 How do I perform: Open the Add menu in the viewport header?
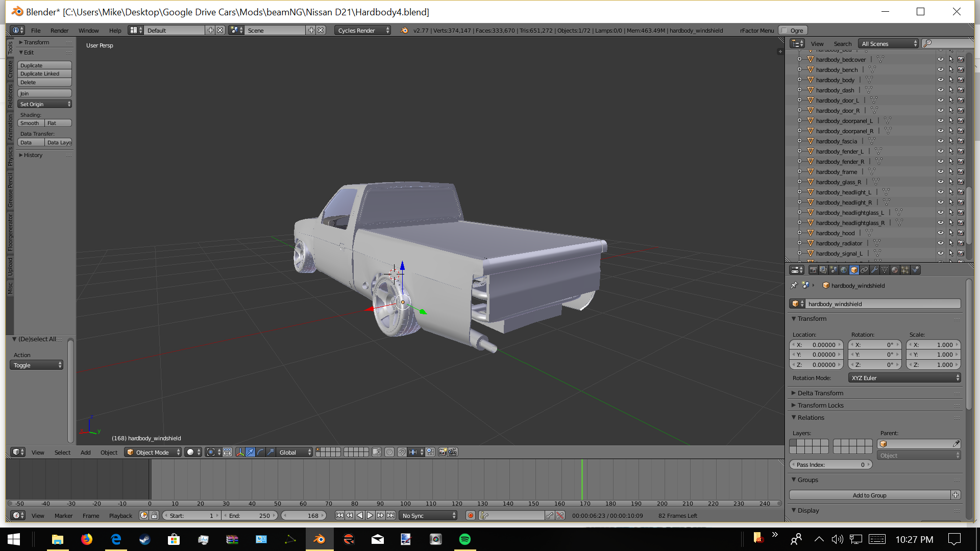[85, 453]
